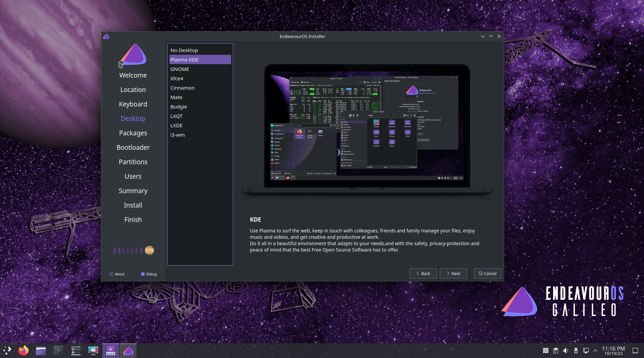Screen dimensions: 644x358
Task: Open the KDE application launcher
Action: click(7, 351)
